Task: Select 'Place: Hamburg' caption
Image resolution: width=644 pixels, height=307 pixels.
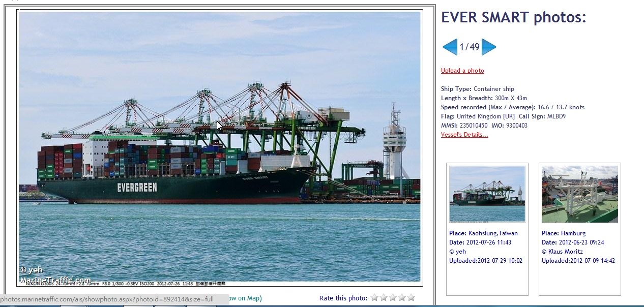Action: pyautogui.click(x=564, y=233)
